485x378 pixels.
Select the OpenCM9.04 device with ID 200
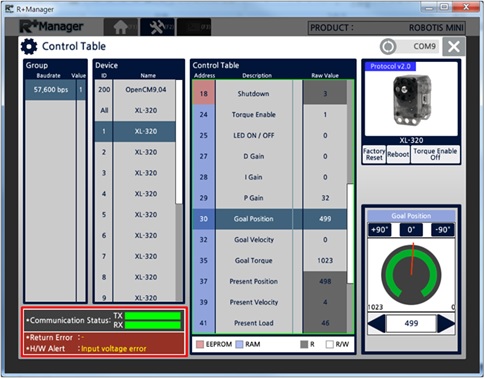pos(135,90)
